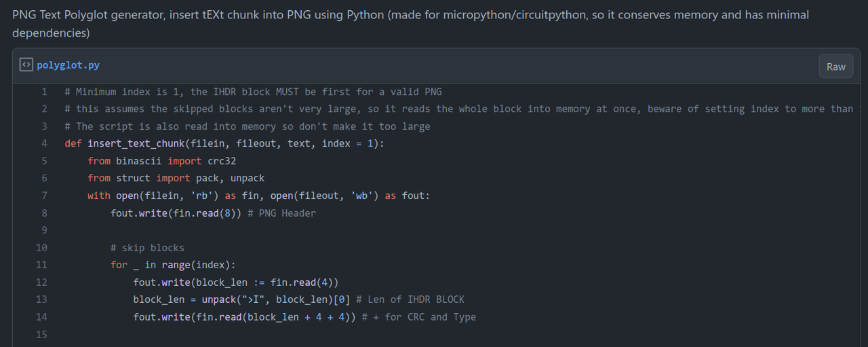The image size is (868, 347).
Task: Select line number 7 in the gutter
Action: point(44,196)
